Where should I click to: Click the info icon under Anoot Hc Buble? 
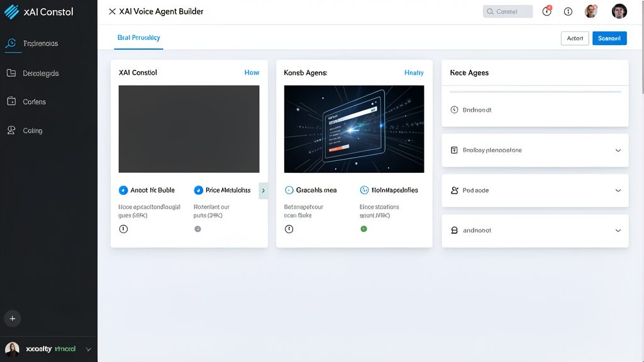123,229
